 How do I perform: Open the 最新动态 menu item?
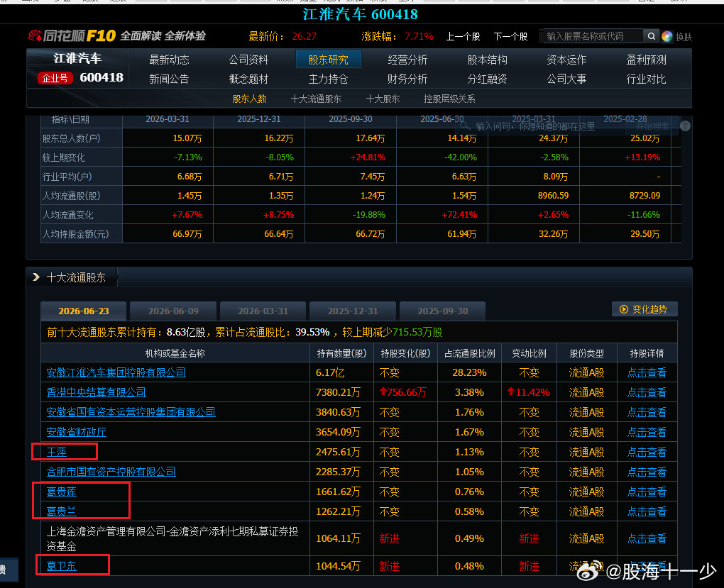pyautogui.click(x=169, y=60)
